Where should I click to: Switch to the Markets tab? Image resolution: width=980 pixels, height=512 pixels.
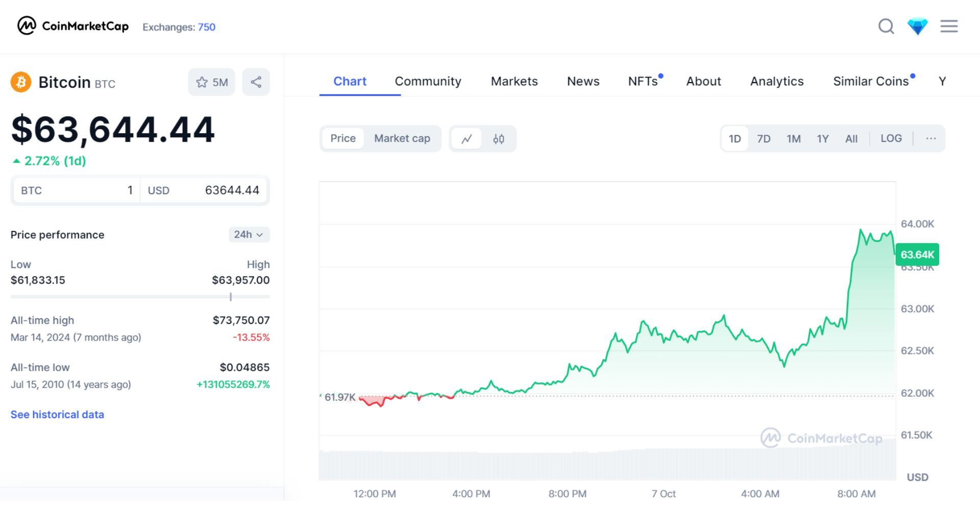[514, 81]
